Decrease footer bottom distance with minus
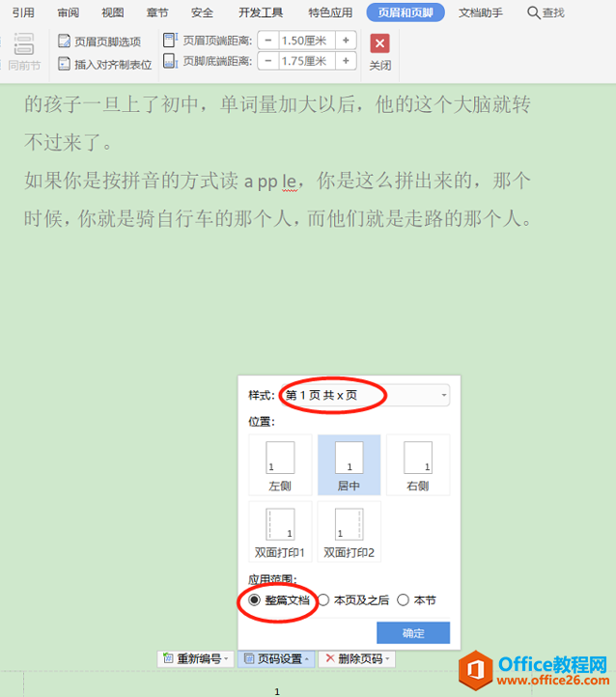 [268, 61]
